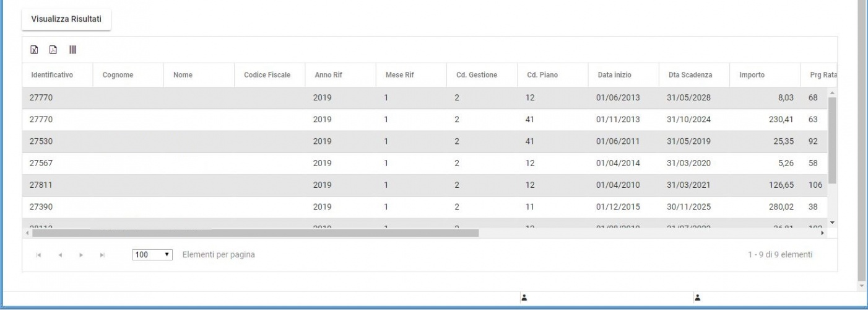The width and height of the screenshot is (868, 310).
Task: Export the grid to PDF
Action: pyautogui.click(x=53, y=50)
